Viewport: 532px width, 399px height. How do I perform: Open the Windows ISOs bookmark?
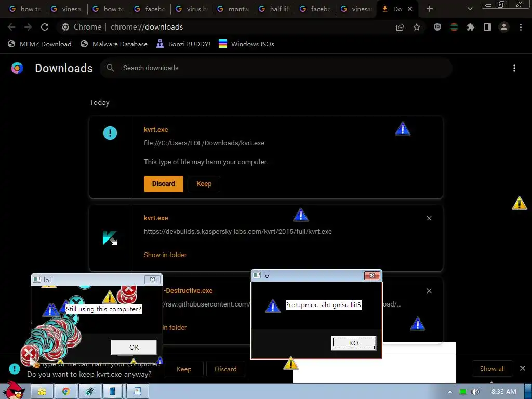click(246, 44)
